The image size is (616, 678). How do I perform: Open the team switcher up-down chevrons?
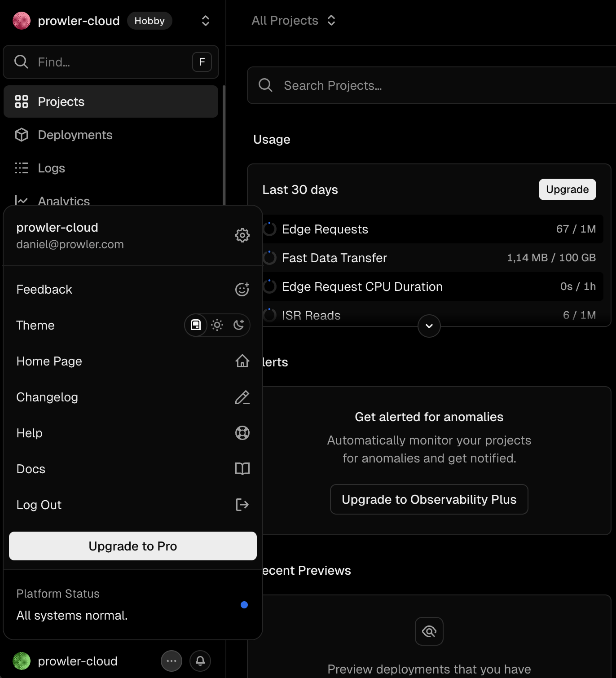206,21
